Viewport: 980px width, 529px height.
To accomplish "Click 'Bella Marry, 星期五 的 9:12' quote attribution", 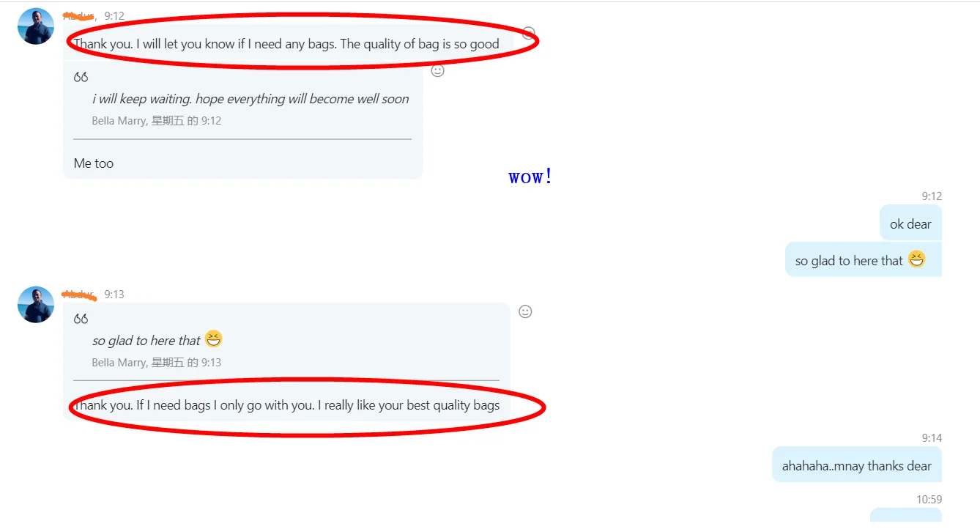I will [156, 121].
